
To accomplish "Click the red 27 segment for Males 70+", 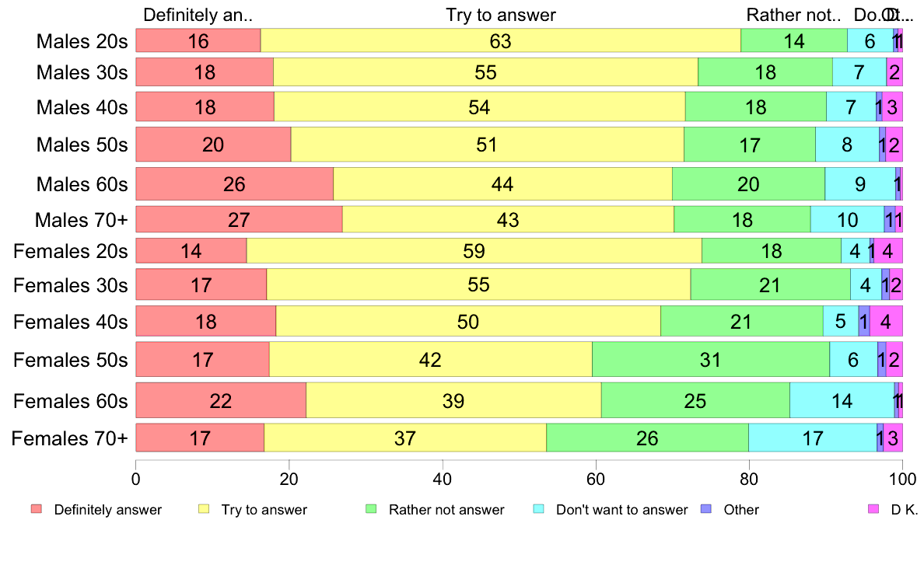I will pos(240,220).
